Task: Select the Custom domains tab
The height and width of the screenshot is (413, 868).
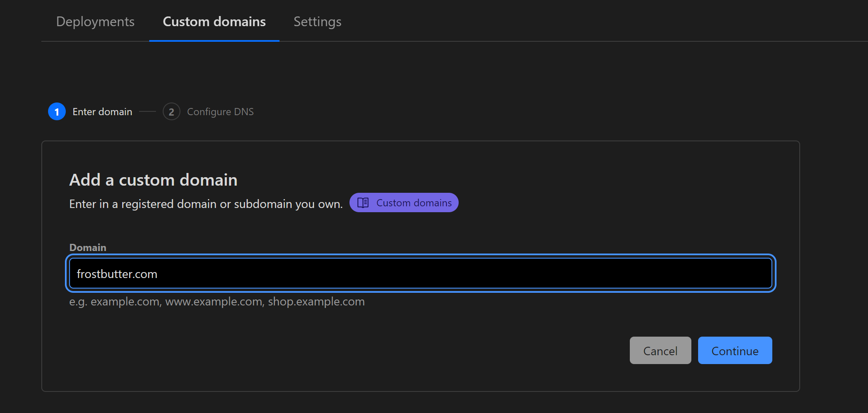Action: coord(214,22)
